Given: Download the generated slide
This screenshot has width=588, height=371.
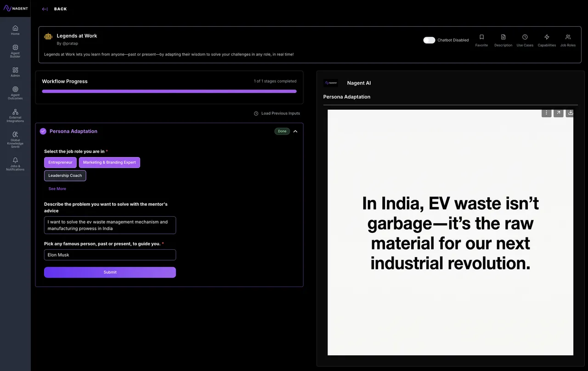Looking at the screenshot, I should pyautogui.click(x=570, y=112).
